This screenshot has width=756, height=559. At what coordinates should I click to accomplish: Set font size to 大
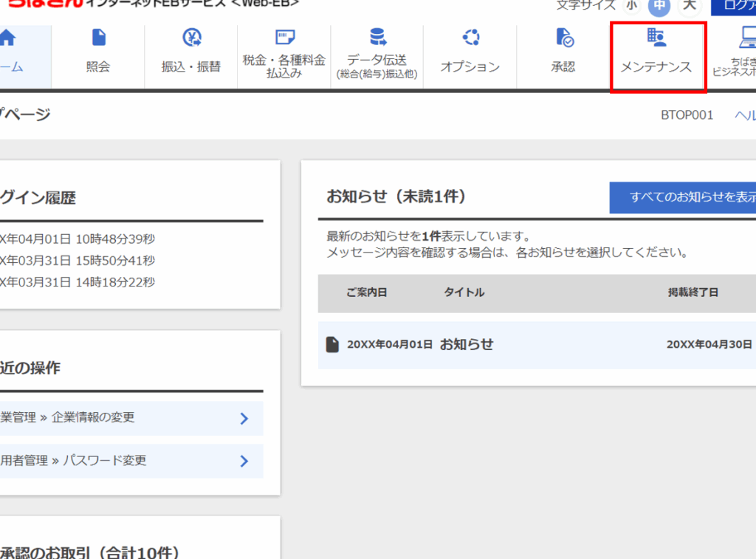click(x=689, y=5)
